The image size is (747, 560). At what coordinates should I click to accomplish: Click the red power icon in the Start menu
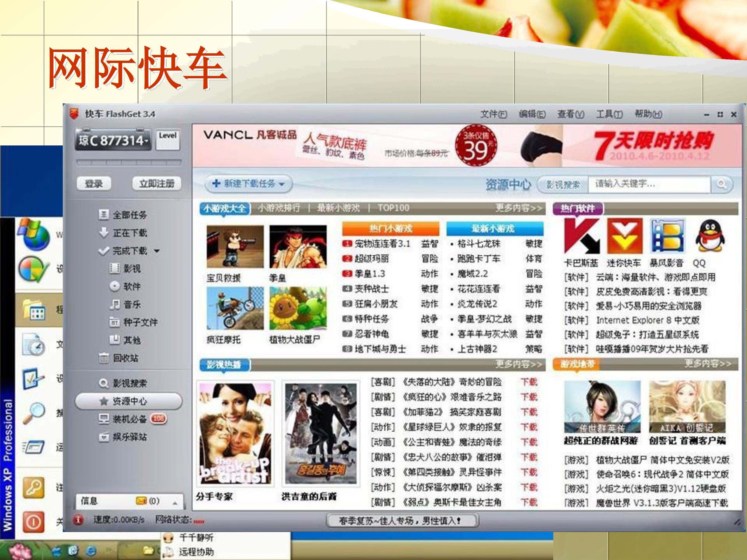(x=33, y=522)
